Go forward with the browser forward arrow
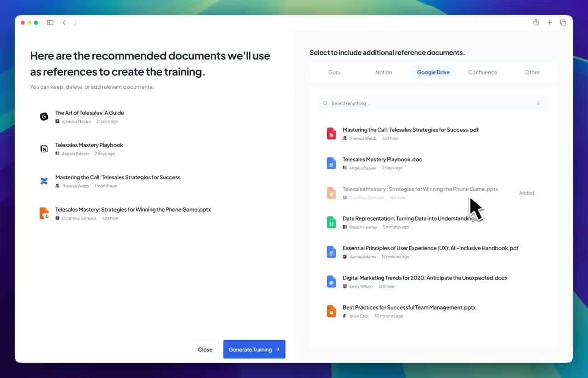The width and height of the screenshot is (588, 378). coord(75,23)
